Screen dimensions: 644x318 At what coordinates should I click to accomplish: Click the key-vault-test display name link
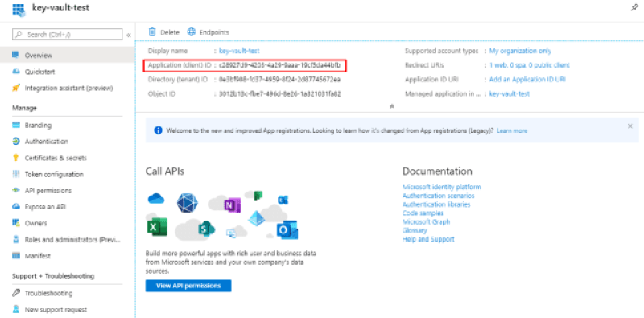pos(239,51)
